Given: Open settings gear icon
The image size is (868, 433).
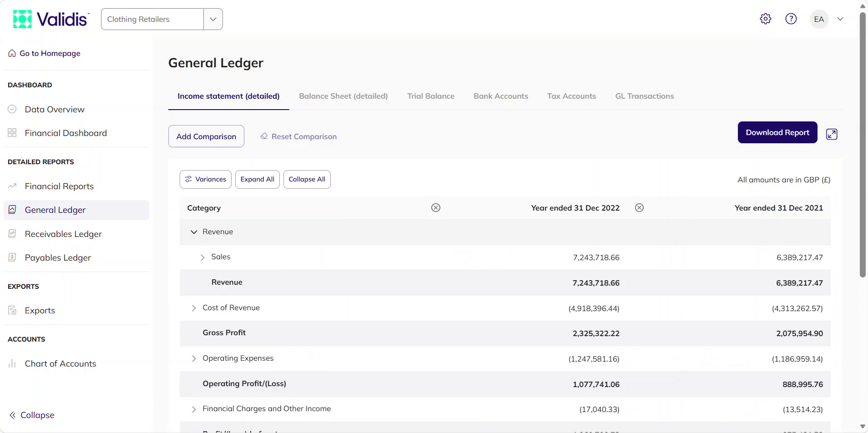Looking at the screenshot, I should [x=766, y=19].
